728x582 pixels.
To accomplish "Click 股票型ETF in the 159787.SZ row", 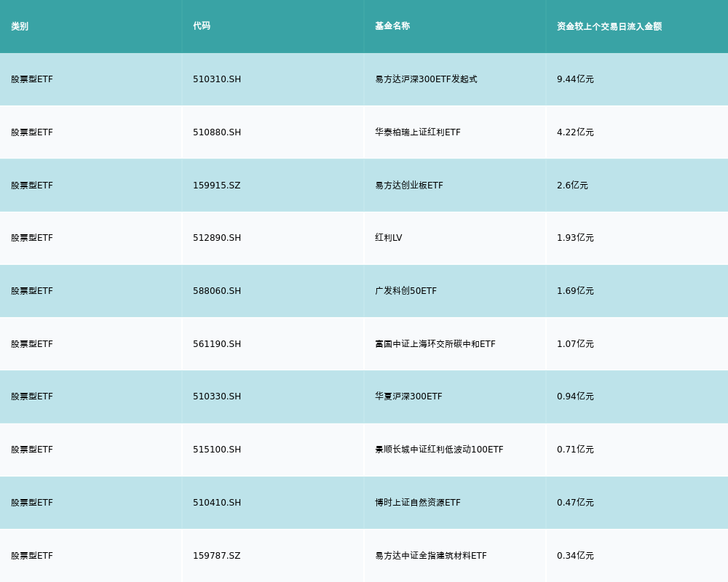I will [32, 556].
